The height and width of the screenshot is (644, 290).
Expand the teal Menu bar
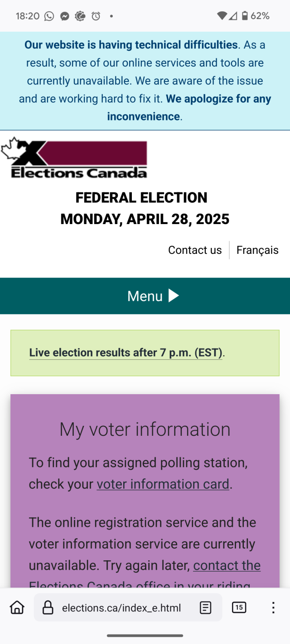click(x=145, y=296)
